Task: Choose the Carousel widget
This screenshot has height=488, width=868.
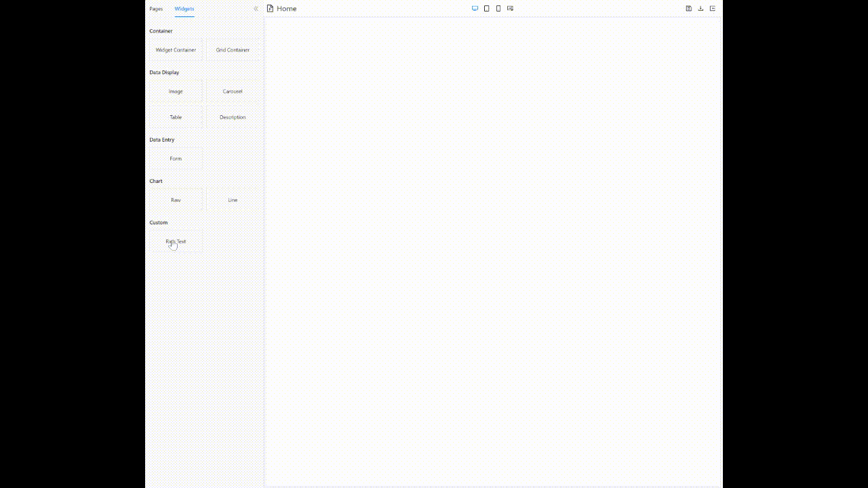Action: click(233, 91)
